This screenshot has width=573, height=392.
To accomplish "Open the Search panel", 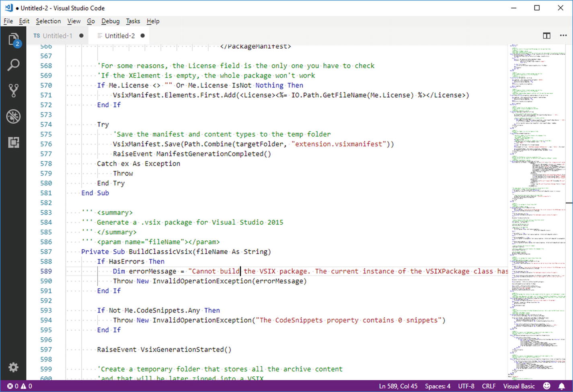I will (14, 64).
